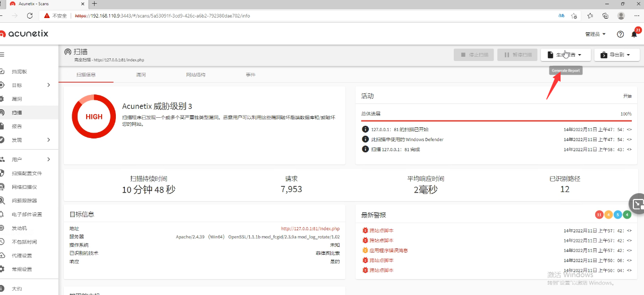The height and width of the screenshot is (295, 644).
Task: Open the browser translate icon in address bar
Action: (561, 15)
